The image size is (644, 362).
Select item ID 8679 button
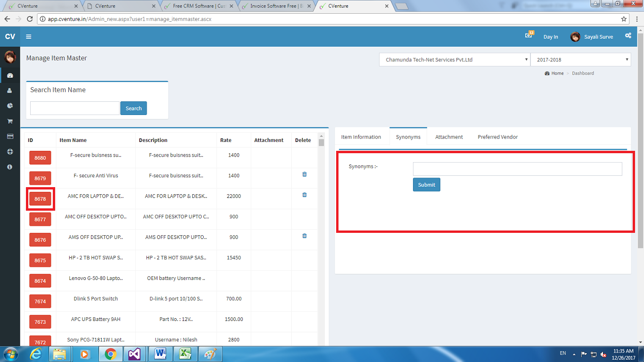click(x=40, y=179)
